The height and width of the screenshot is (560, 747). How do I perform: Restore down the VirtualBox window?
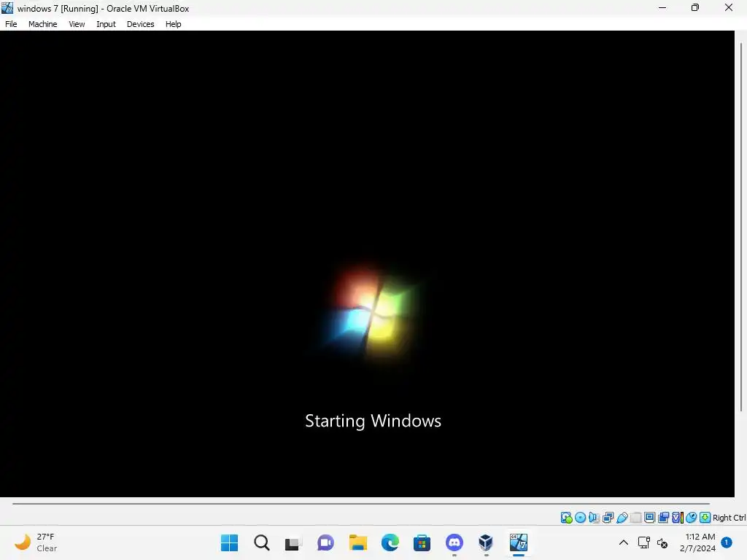pyautogui.click(x=695, y=7)
